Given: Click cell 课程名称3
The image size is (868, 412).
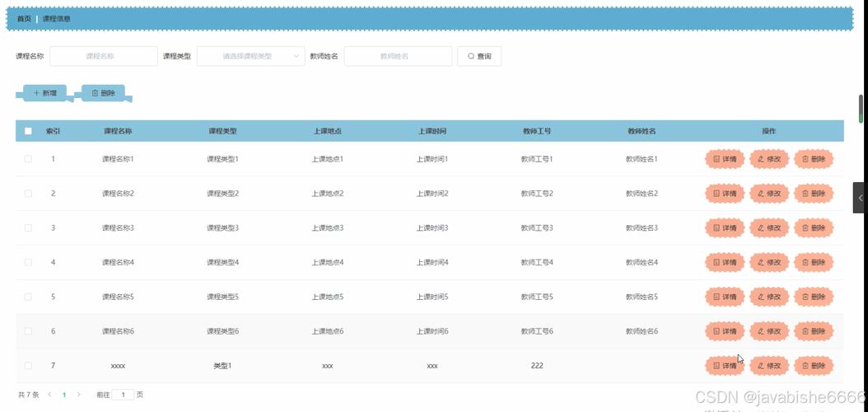Looking at the screenshot, I should tap(118, 227).
